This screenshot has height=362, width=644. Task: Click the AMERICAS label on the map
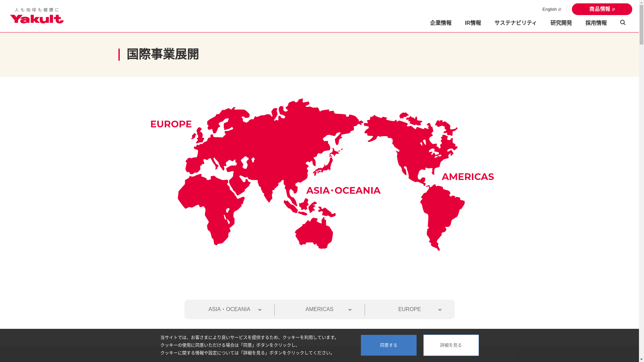(x=468, y=177)
